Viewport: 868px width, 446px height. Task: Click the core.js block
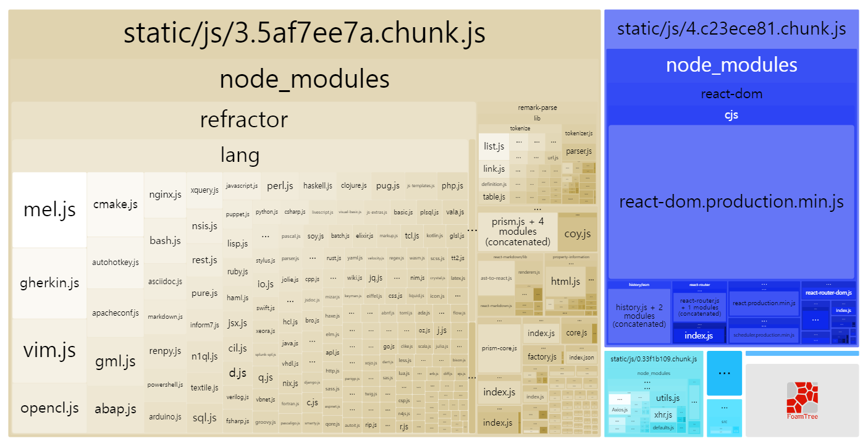(577, 333)
